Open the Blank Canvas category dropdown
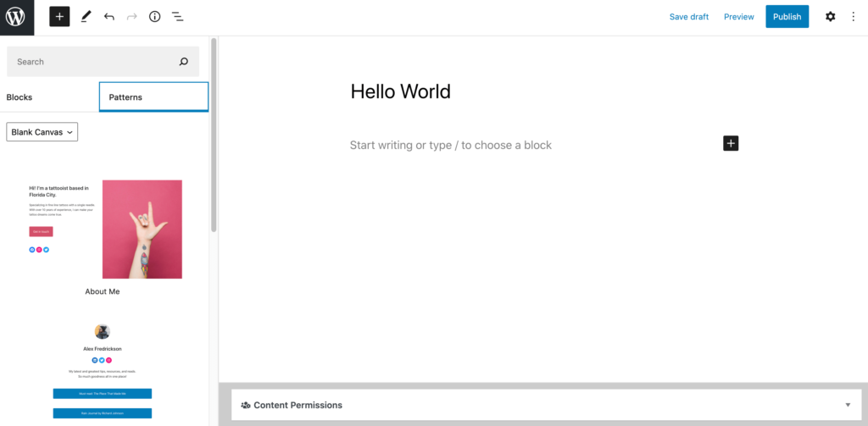This screenshot has width=868, height=426. [42, 132]
